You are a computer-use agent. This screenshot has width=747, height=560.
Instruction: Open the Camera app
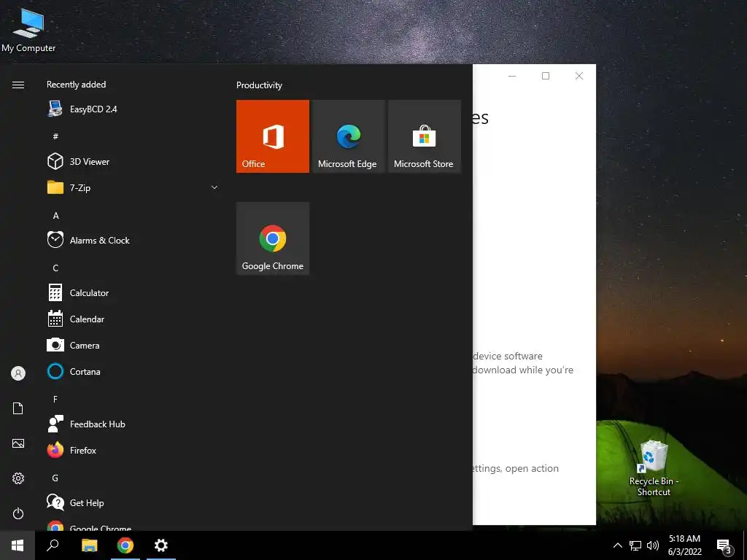tap(133, 345)
